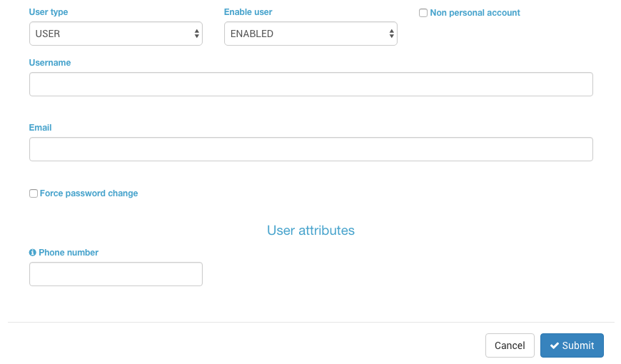Open the Enable user dropdown showing ENABLED
Image resolution: width=621 pixels, height=364 pixels.
[310, 34]
